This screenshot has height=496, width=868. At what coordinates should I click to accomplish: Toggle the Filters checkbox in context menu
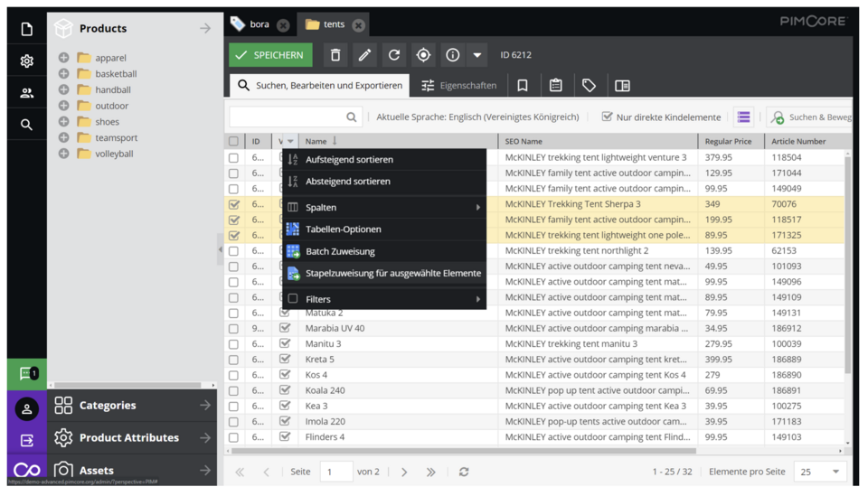pyautogui.click(x=293, y=299)
